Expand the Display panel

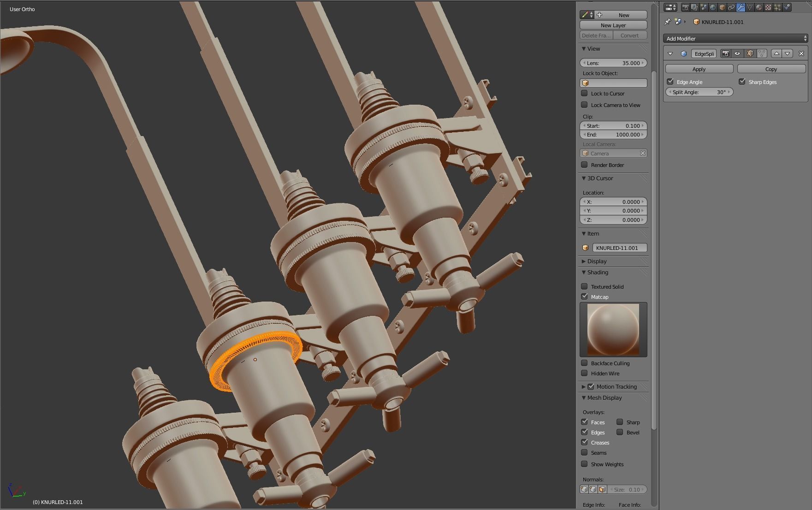click(584, 261)
